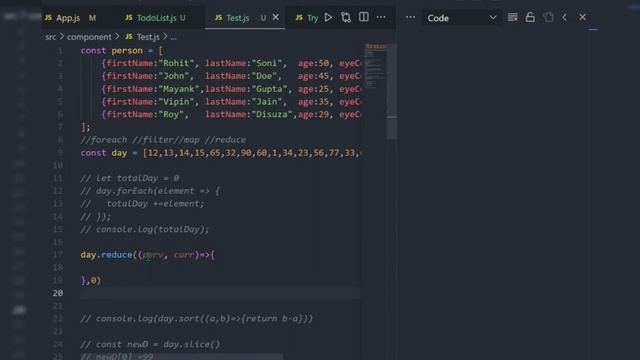This screenshot has width=640, height=360.
Task: Click the "Gupta" lastName string
Action: pyautogui.click(x=269, y=89)
